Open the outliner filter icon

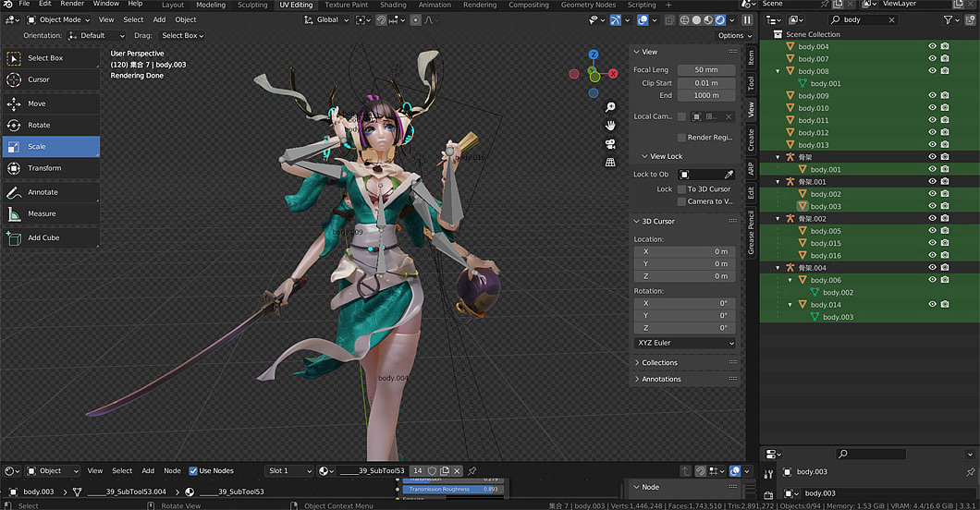pos(949,20)
